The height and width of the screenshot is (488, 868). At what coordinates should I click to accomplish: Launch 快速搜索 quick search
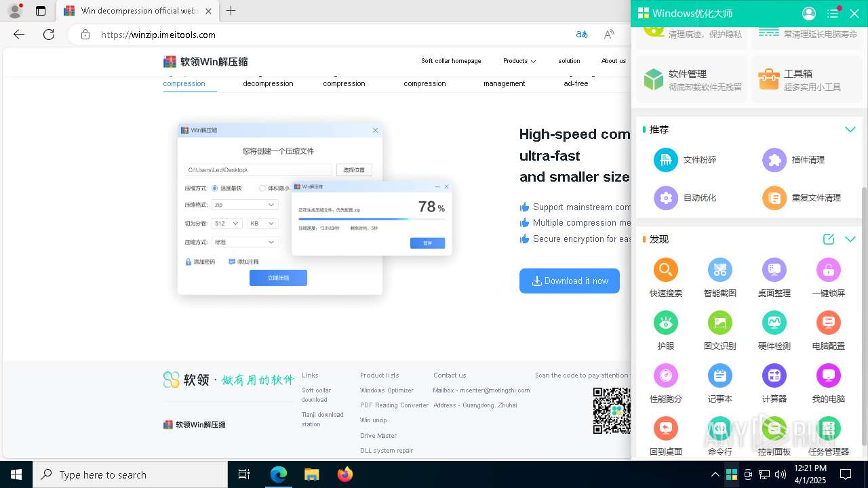point(666,278)
